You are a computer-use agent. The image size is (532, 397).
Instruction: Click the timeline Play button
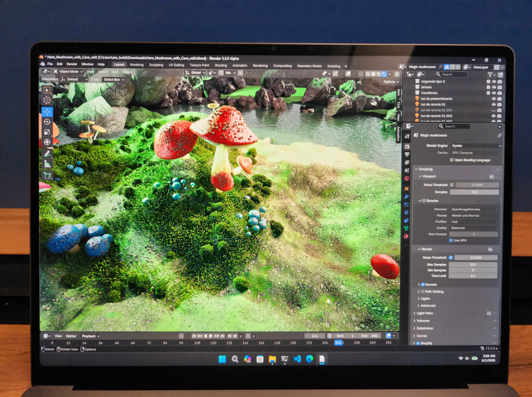click(211, 336)
